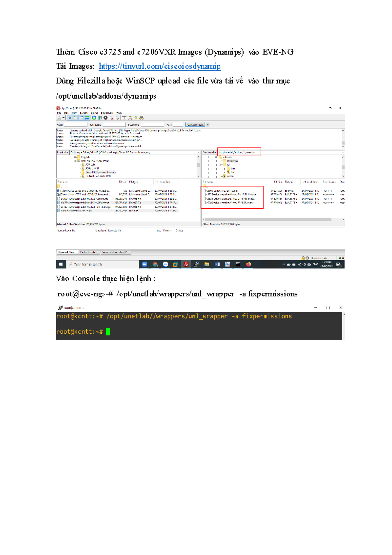Expand the Local site path dropdown

(198, 153)
